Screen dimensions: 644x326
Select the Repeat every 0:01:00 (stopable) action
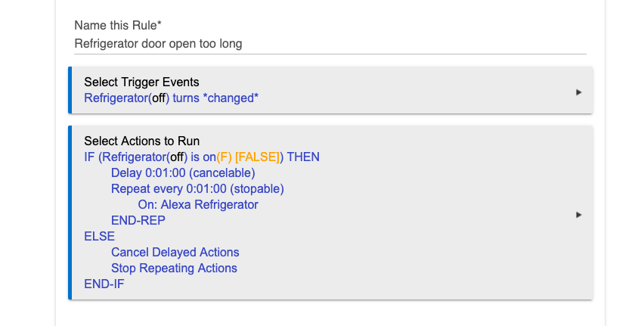(197, 188)
